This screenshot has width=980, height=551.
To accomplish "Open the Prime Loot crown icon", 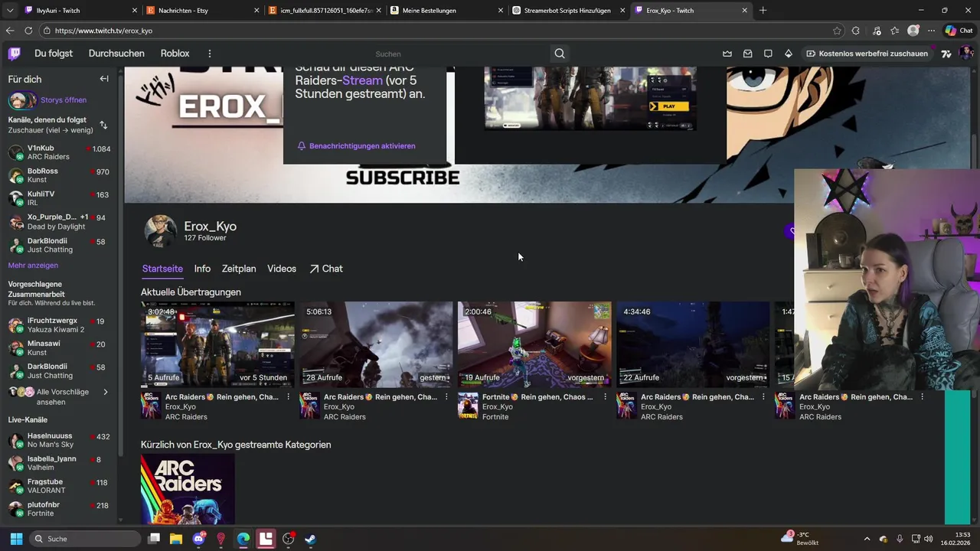I will 727,54.
